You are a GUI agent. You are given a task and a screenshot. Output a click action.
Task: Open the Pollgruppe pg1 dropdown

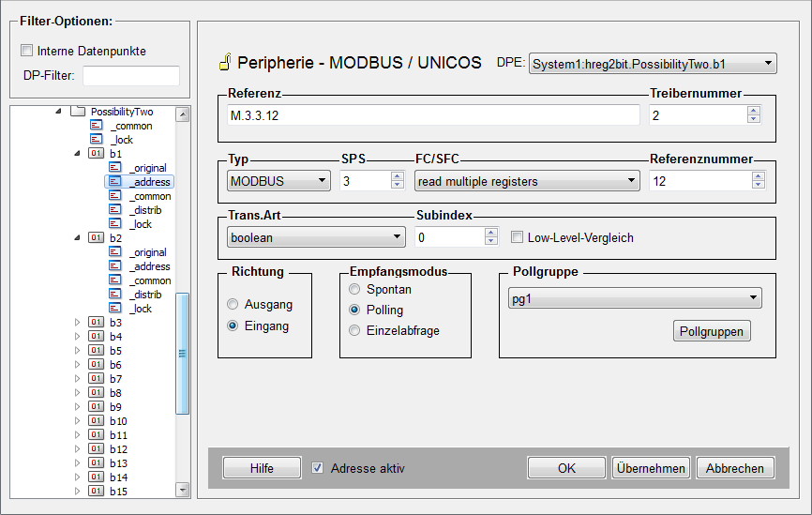click(x=635, y=298)
